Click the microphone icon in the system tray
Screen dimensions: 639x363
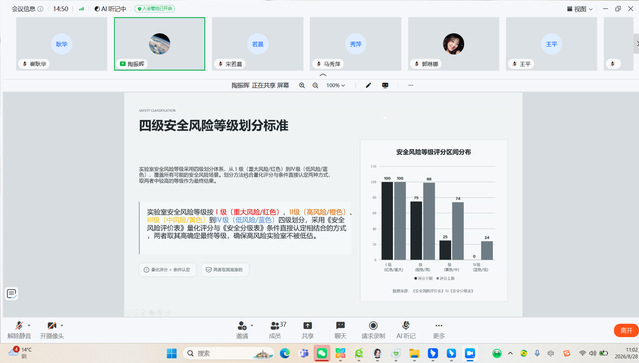[537, 353]
